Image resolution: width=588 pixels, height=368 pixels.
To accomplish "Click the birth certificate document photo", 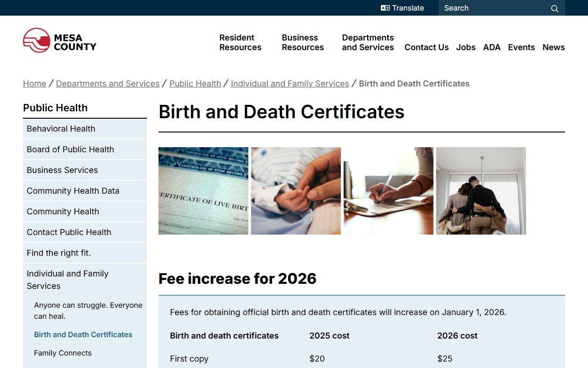I will [204, 191].
